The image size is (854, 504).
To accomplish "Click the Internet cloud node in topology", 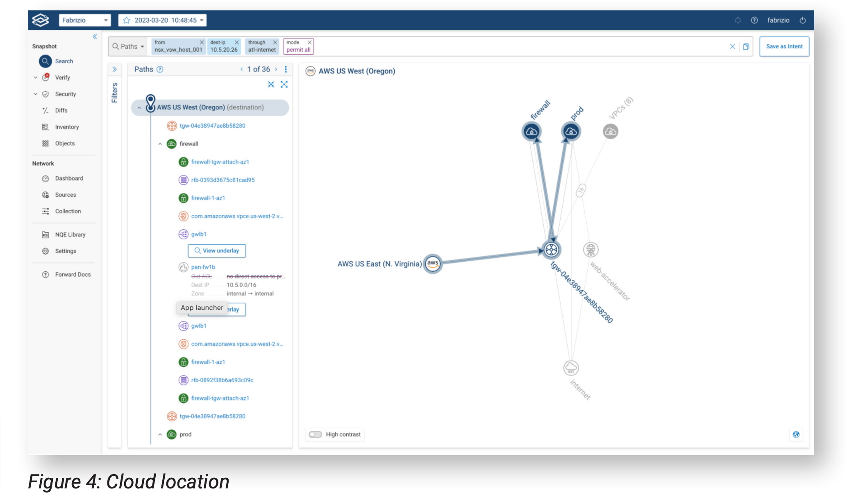I will [571, 368].
